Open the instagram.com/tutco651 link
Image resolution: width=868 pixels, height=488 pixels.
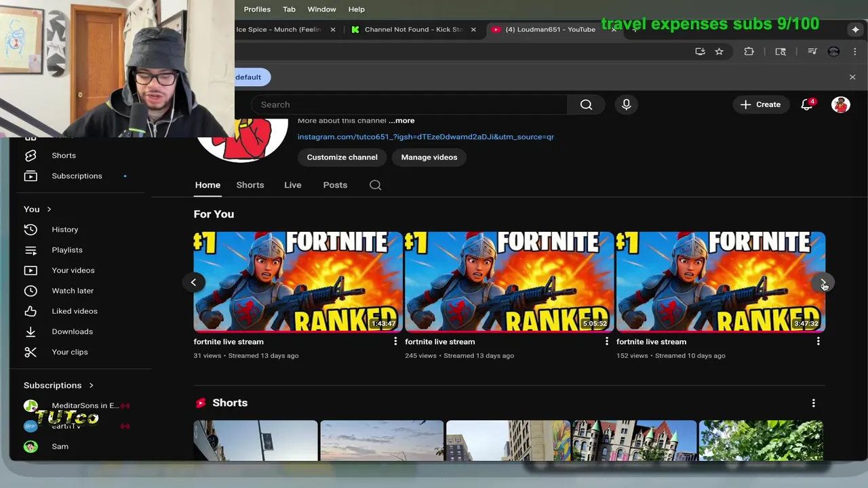pyautogui.click(x=426, y=137)
